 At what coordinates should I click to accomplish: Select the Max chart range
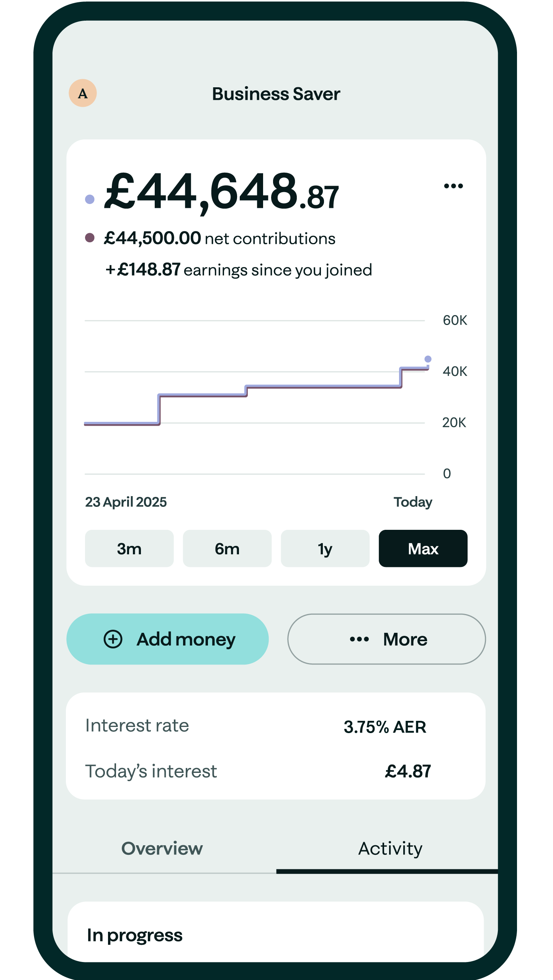pyautogui.click(x=423, y=548)
